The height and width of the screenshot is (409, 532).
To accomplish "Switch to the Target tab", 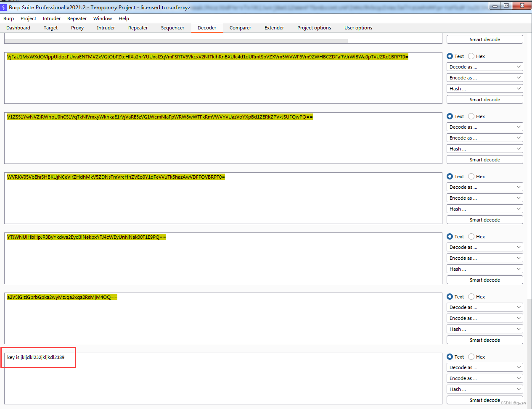I will (x=50, y=28).
